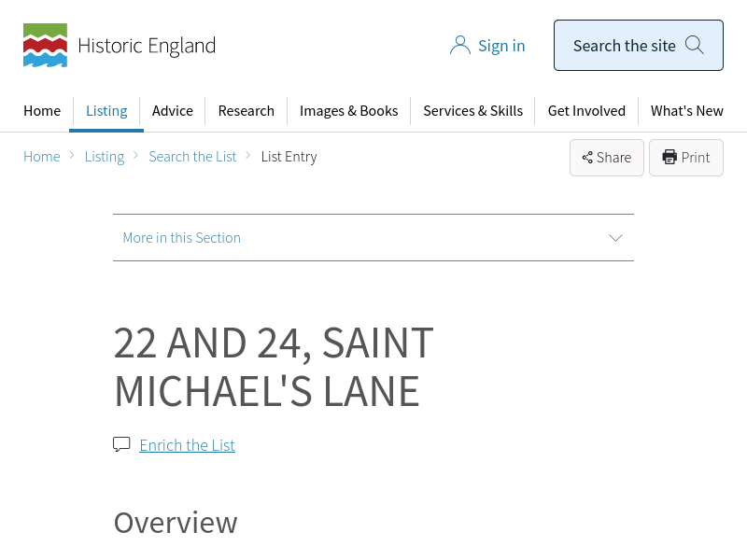Open the Home navigation tab
This screenshot has width=747, height=560.
pyautogui.click(x=42, y=110)
